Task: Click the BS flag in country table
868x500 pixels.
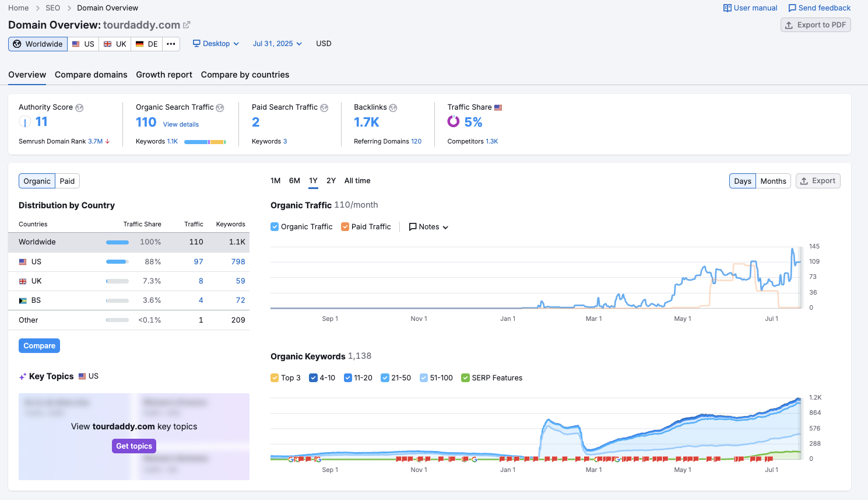Action: pyautogui.click(x=23, y=300)
